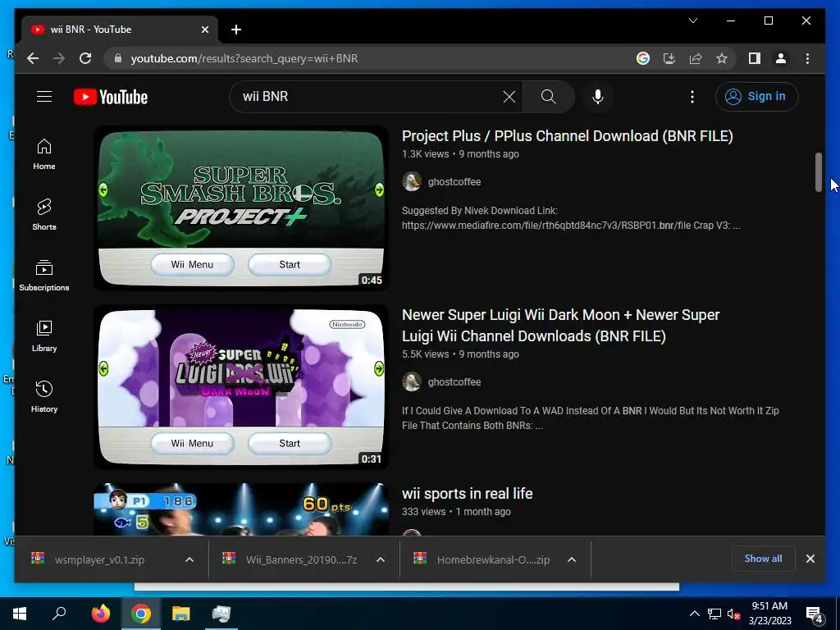The height and width of the screenshot is (630, 840).
Task: Open the wsmplayer_v0.1.zip download
Action: (99, 559)
